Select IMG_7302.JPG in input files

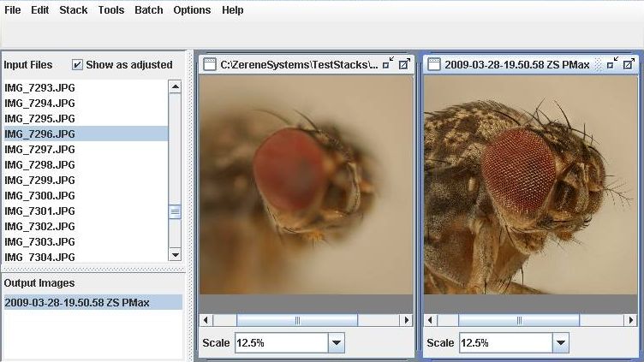[86, 227]
